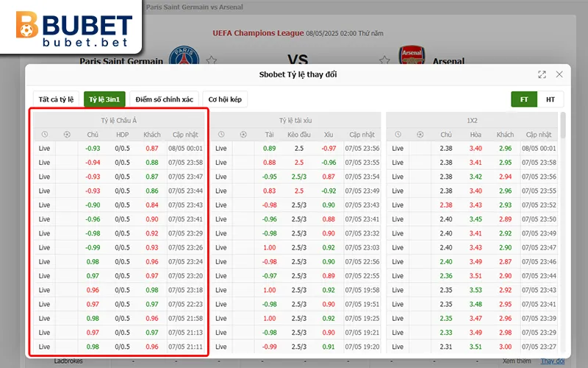Click the UEFA Champions League title link

click(258, 33)
